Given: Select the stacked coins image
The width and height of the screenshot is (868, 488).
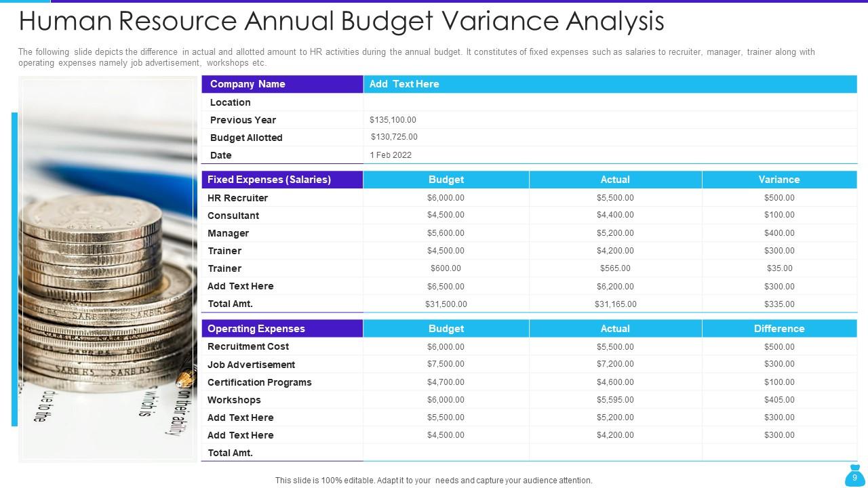Looking at the screenshot, I should click(x=108, y=270).
